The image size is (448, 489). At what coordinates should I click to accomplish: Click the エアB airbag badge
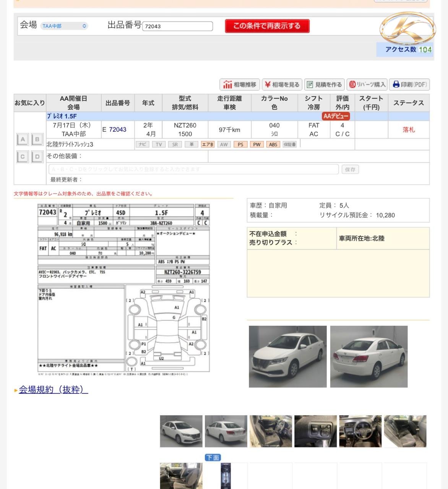(x=208, y=144)
